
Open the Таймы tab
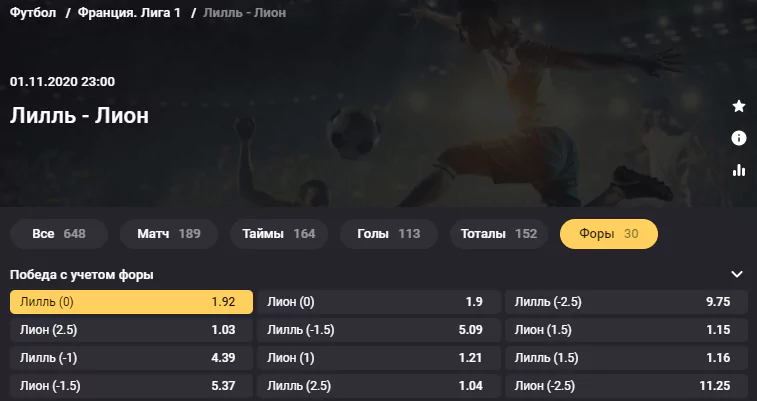point(279,234)
